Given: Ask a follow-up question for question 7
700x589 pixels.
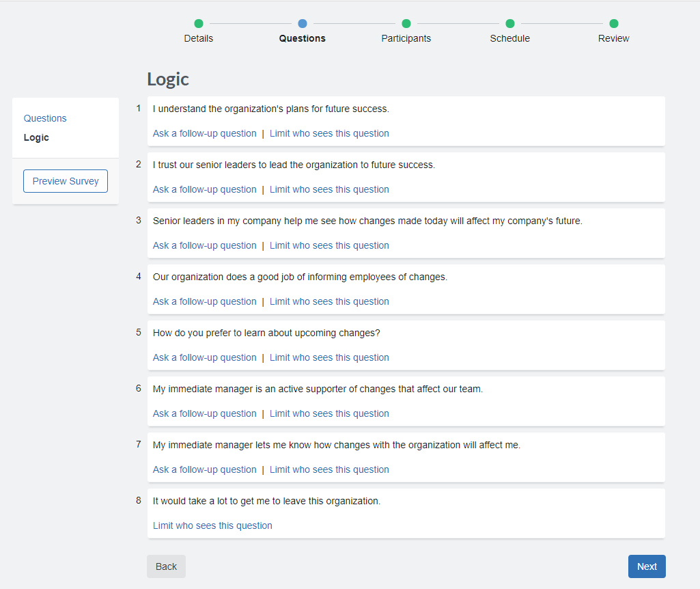Looking at the screenshot, I should (x=204, y=469).
